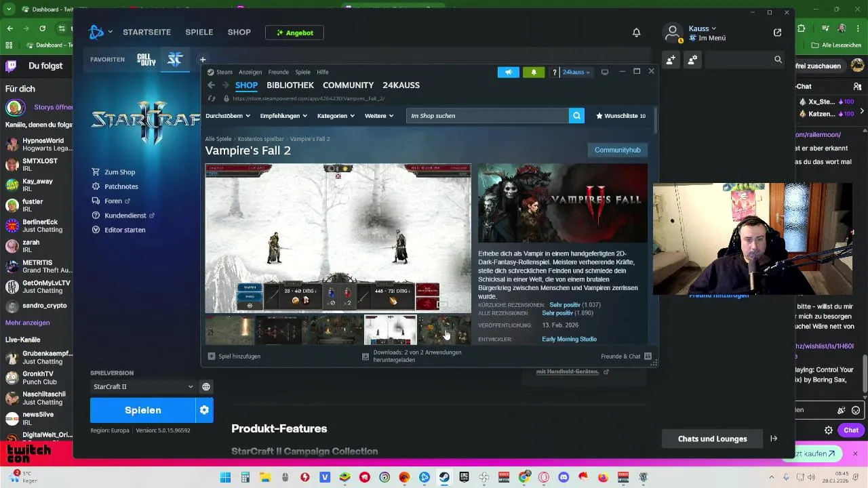This screenshot has height=488, width=868.
Task: Click the region globe icon
Action: [206, 386]
